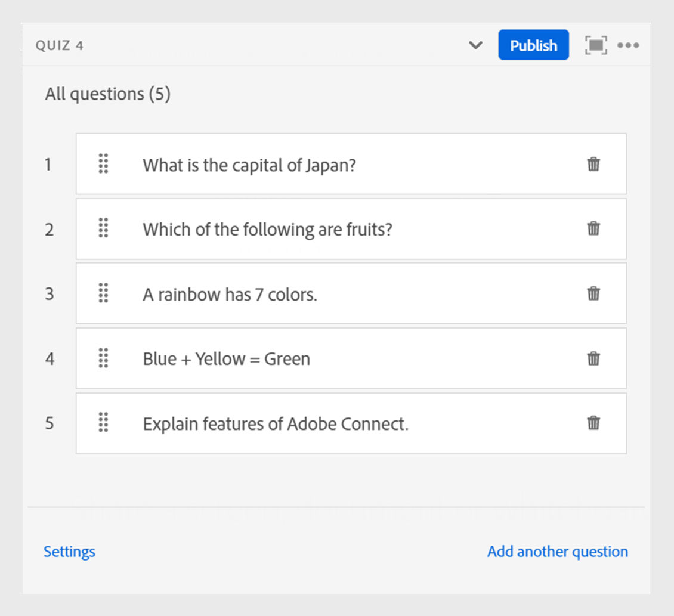Delete the rainbow colors question
The height and width of the screenshot is (616, 674).
point(593,293)
